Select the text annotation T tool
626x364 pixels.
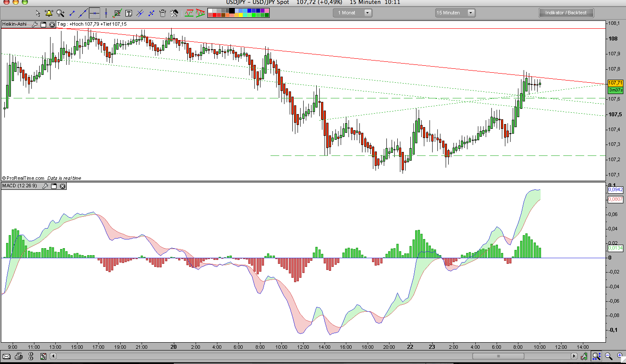point(129,13)
